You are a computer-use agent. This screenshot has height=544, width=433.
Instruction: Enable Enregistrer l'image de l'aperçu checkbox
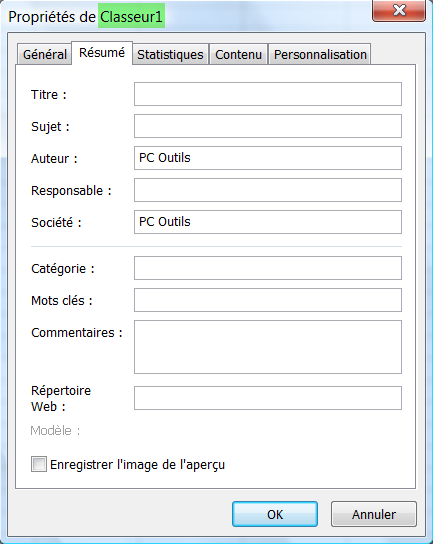coord(39,464)
